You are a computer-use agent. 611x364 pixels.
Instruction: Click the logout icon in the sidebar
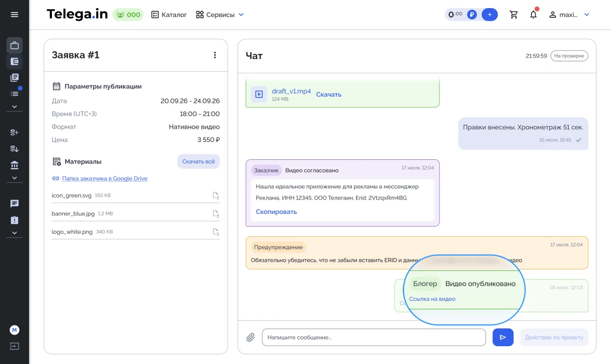point(14,346)
